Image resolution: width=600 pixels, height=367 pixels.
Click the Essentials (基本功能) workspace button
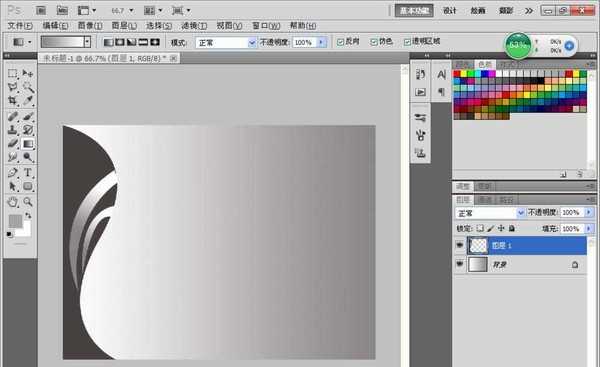point(414,11)
